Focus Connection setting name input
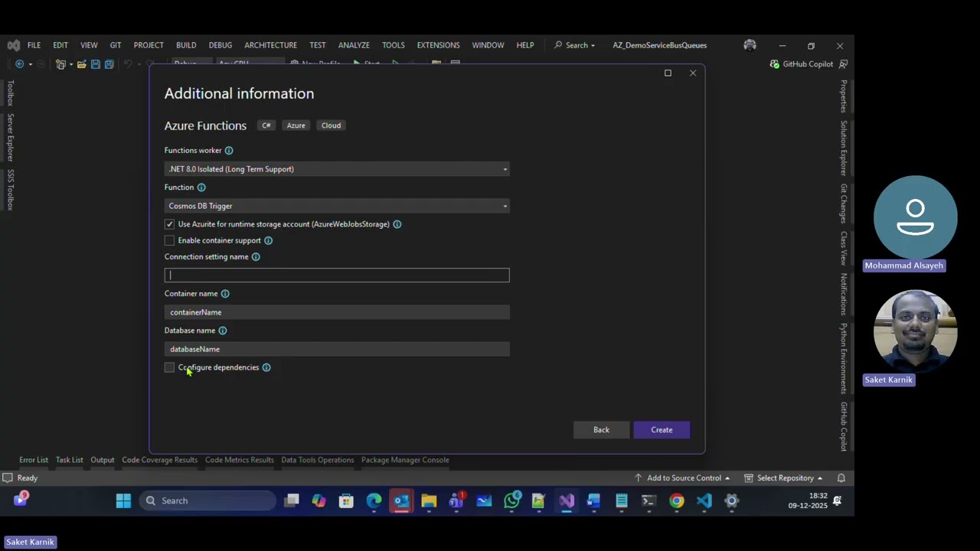980x551 pixels. (x=337, y=275)
